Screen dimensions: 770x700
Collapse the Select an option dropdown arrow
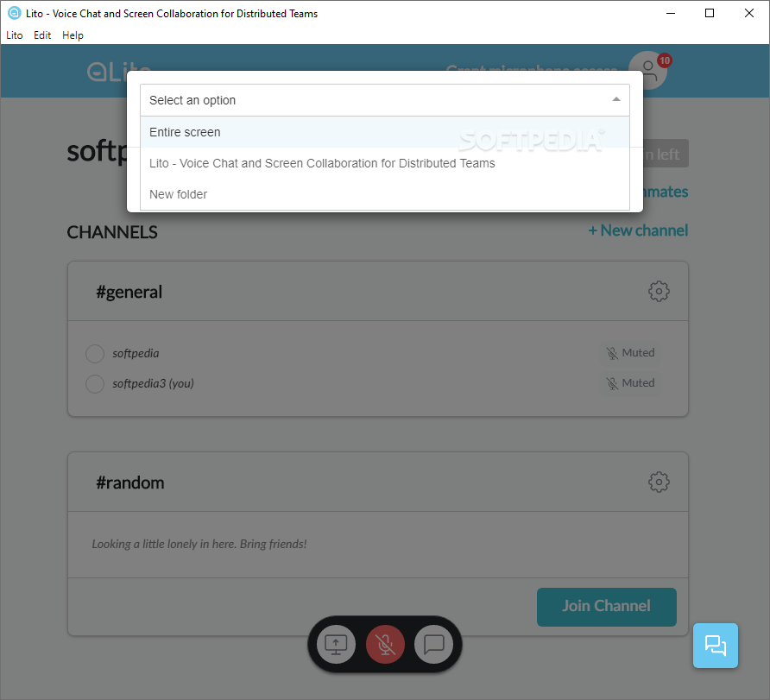coord(615,99)
